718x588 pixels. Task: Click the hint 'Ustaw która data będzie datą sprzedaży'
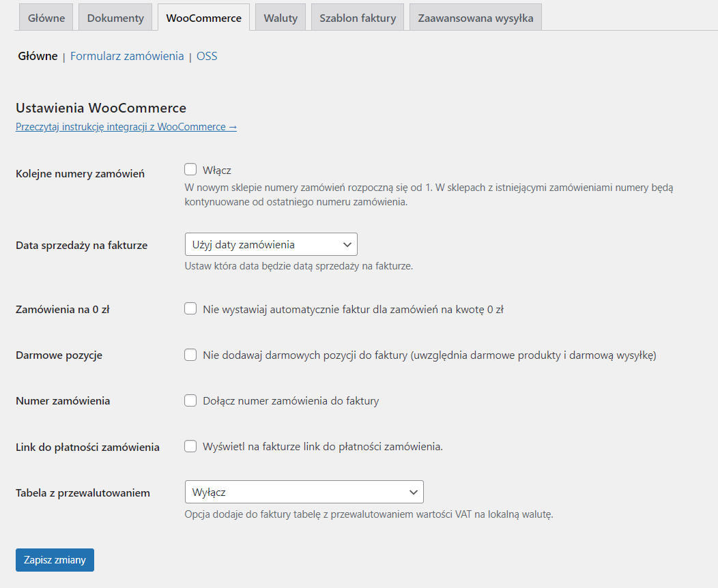[x=298, y=266]
